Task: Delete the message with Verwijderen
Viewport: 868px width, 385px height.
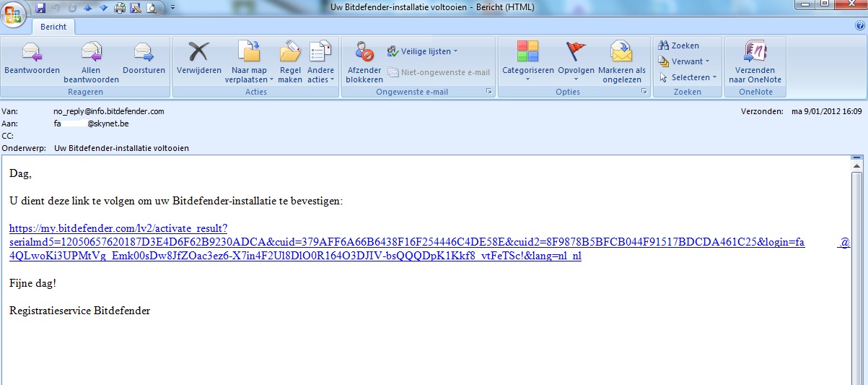Action: point(198,59)
